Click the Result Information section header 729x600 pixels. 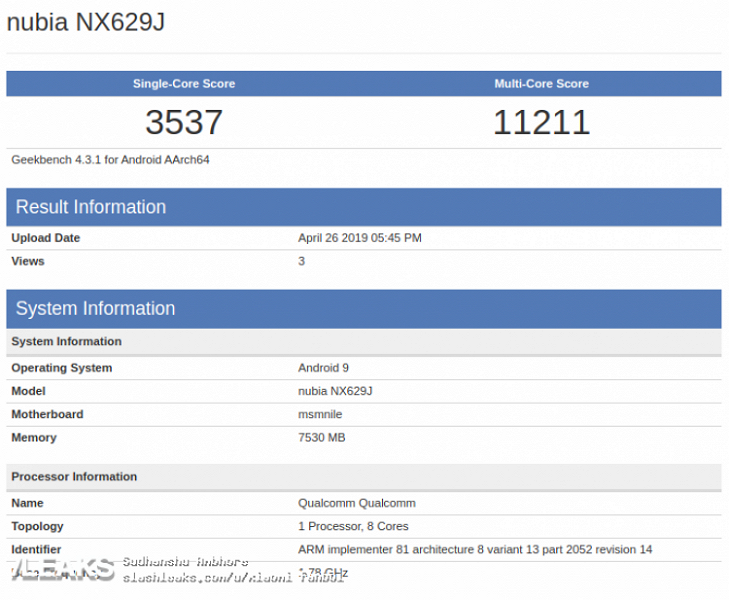[x=364, y=207]
